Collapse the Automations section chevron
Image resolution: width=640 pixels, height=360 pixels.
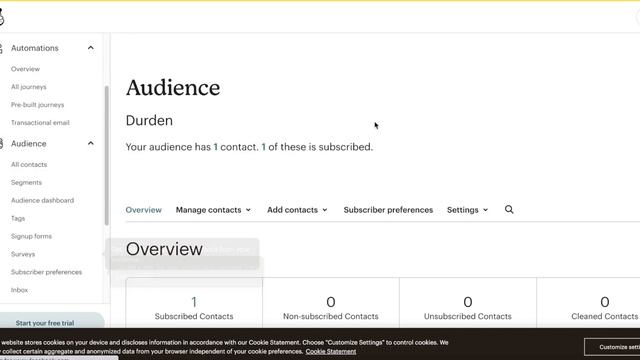pyautogui.click(x=91, y=48)
